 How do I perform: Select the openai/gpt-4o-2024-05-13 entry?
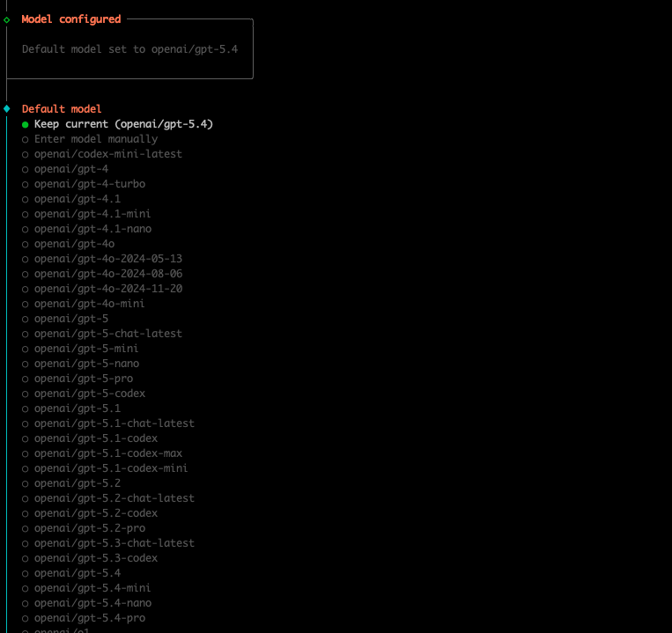pos(108,259)
